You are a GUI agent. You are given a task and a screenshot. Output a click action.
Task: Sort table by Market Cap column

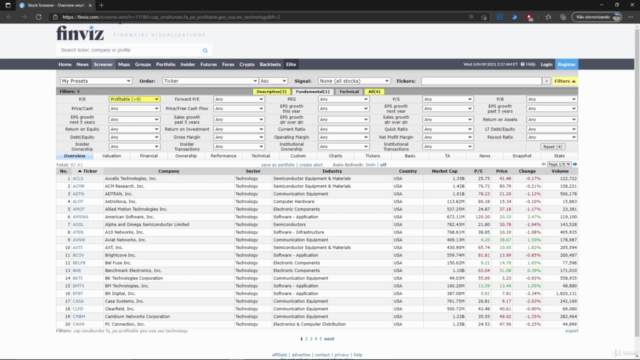[x=444, y=171]
